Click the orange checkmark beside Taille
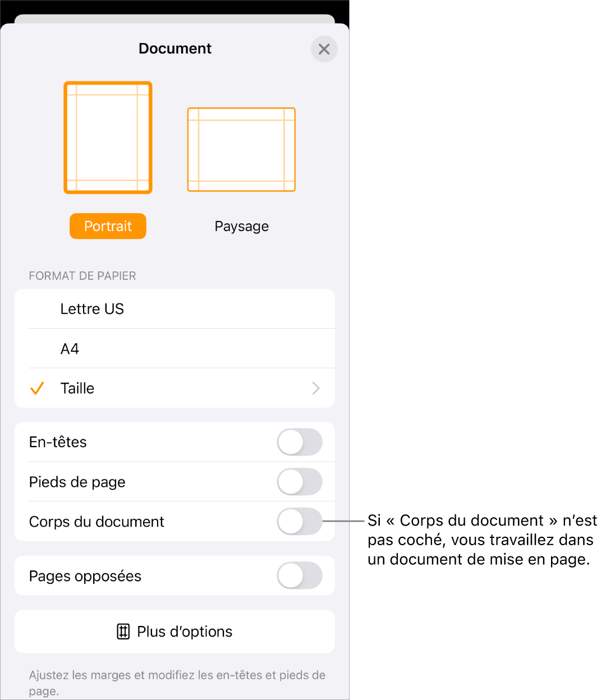This screenshot has width=606, height=700. pos(37,388)
